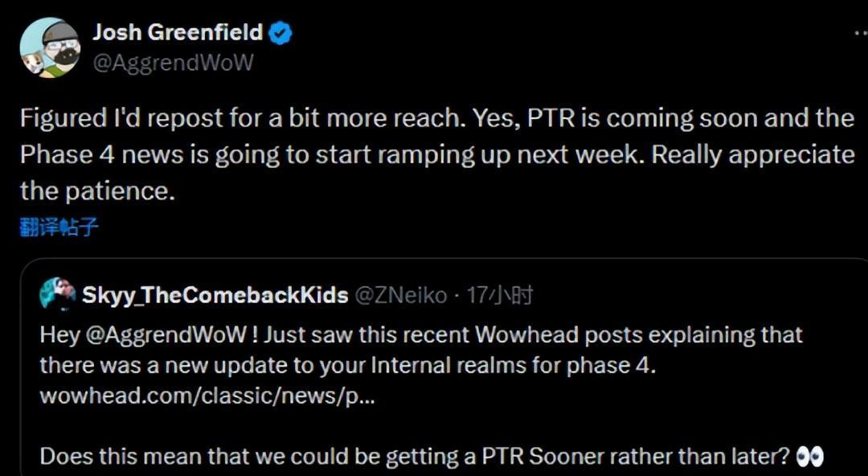Click quoted line "Just saw this recent Wowhead posts"

click(530, 334)
